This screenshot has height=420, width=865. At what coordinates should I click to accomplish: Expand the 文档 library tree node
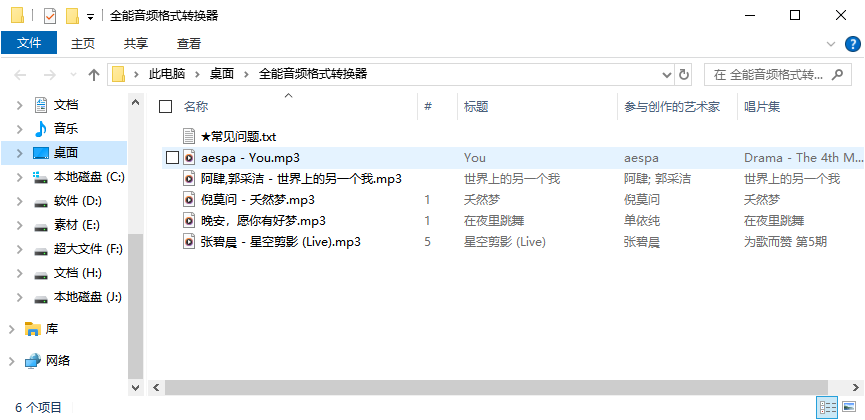(20, 105)
